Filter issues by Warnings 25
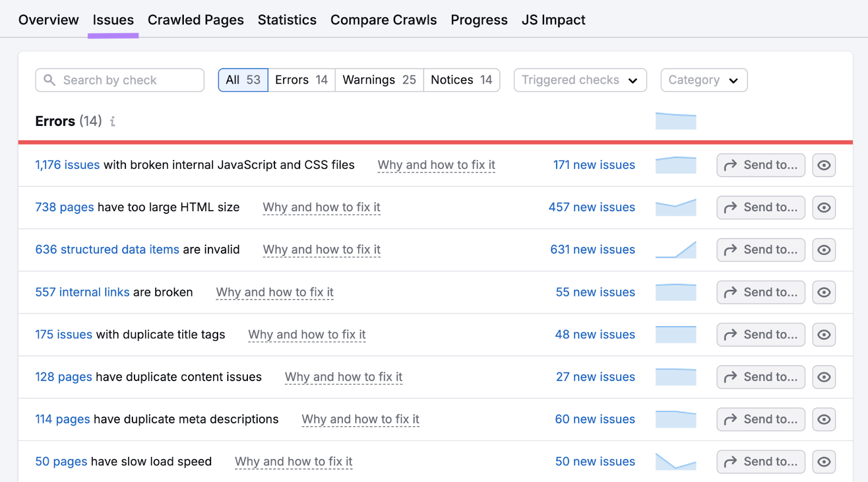 [x=379, y=80]
